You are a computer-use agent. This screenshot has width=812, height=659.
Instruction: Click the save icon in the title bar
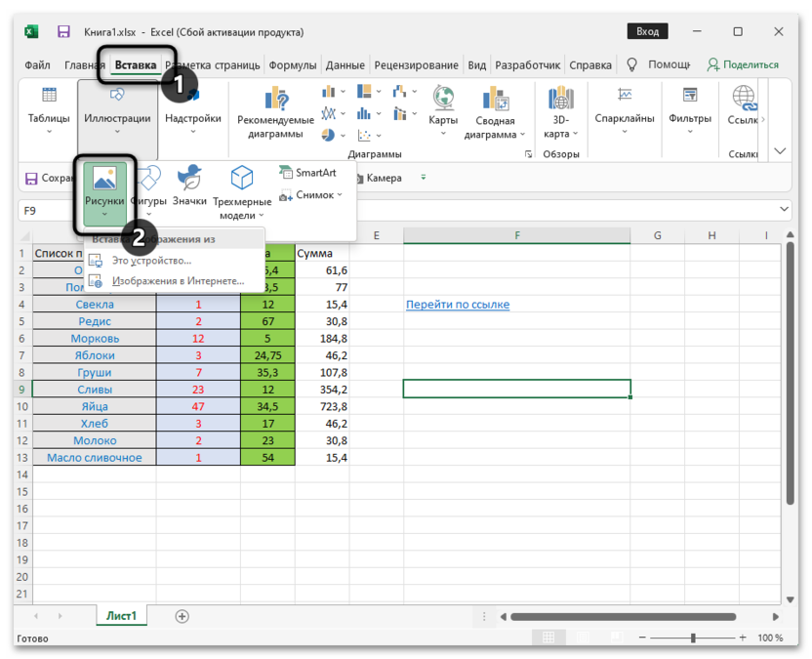coord(63,32)
